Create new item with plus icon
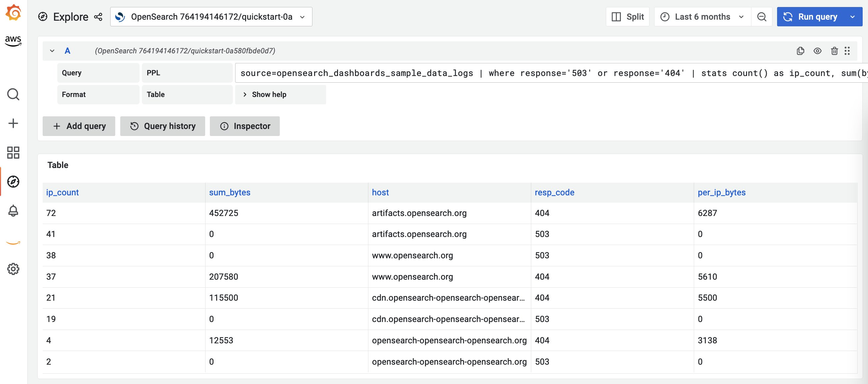This screenshot has height=384, width=868. [13, 123]
